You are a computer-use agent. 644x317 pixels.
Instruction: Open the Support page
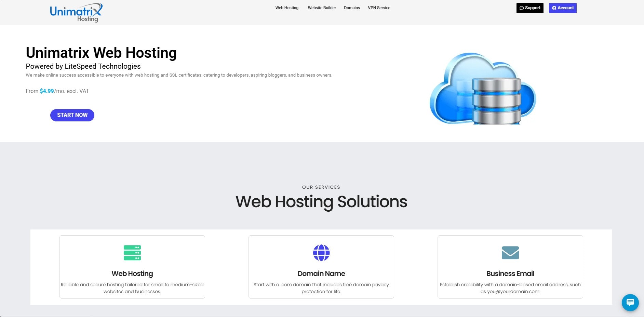click(x=530, y=8)
